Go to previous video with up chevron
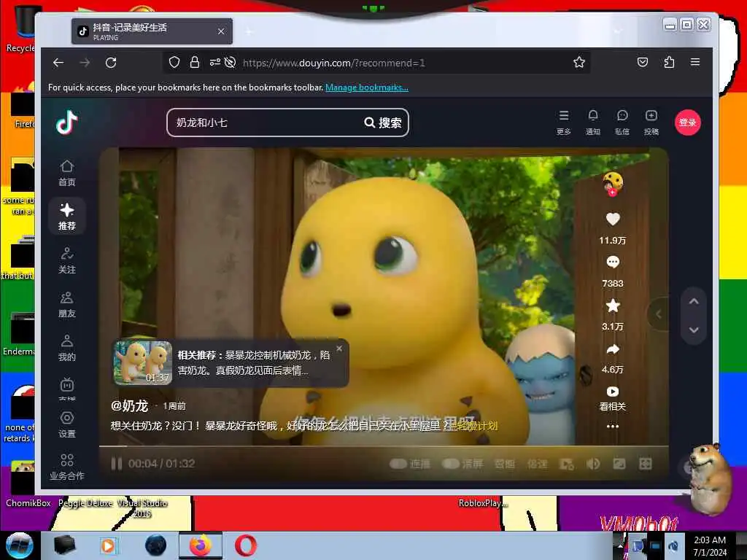The width and height of the screenshot is (747, 560). 694,301
